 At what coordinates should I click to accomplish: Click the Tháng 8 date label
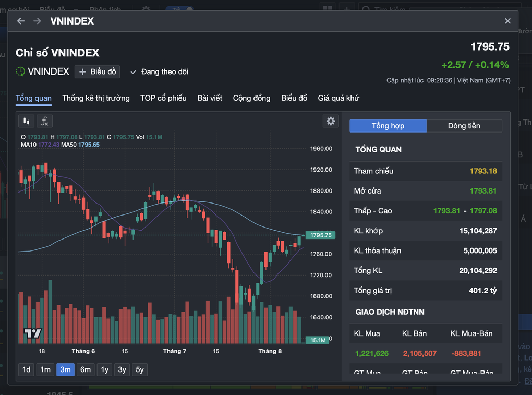[x=270, y=351]
